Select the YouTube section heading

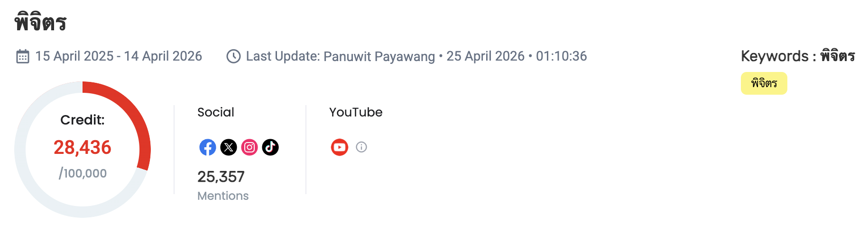click(356, 112)
